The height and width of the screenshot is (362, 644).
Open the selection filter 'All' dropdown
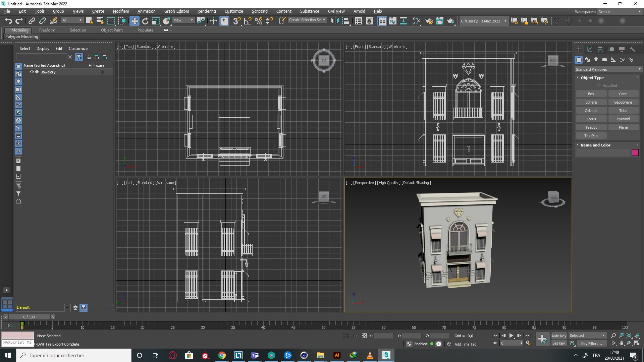[72, 20]
